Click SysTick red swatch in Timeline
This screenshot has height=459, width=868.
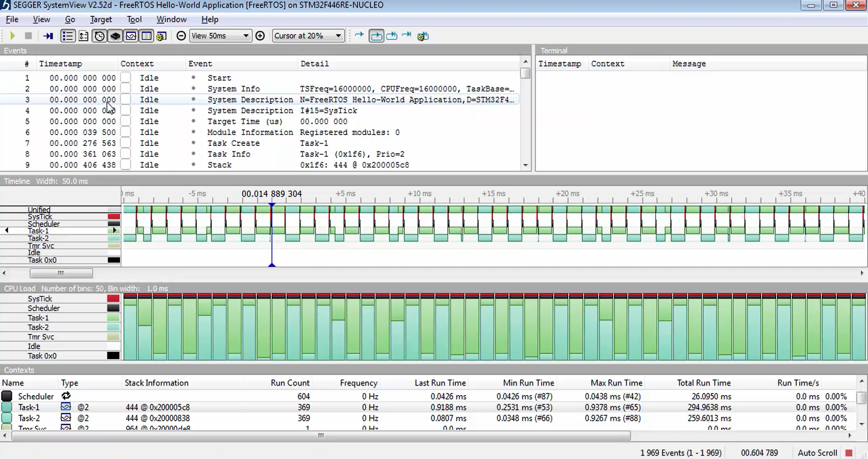[114, 217]
